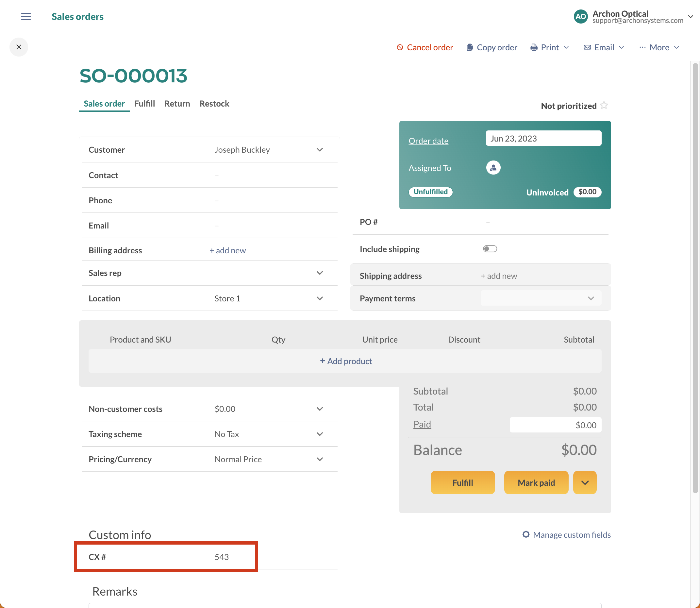The width and height of the screenshot is (700, 608).
Task: Click the Email envelope icon
Action: click(x=587, y=47)
